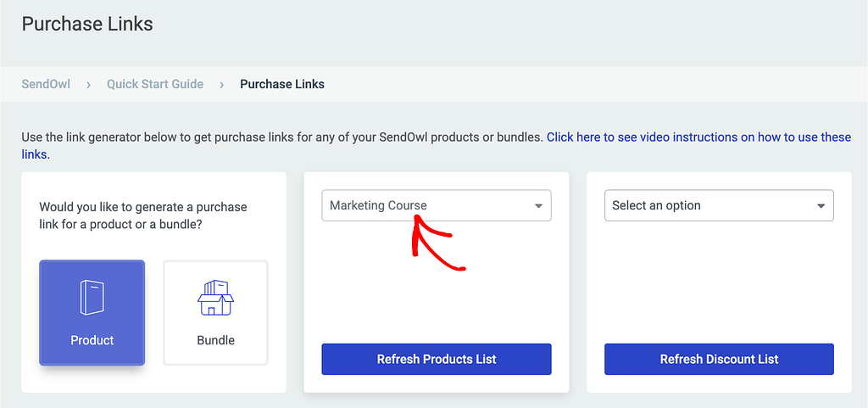The image size is (868, 408).
Task: Open the Quick Start Guide breadcrumb
Action: point(155,84)
